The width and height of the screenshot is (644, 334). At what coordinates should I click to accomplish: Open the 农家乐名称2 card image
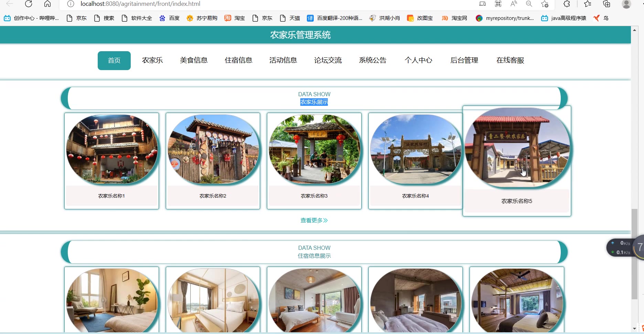click(213, 149)
